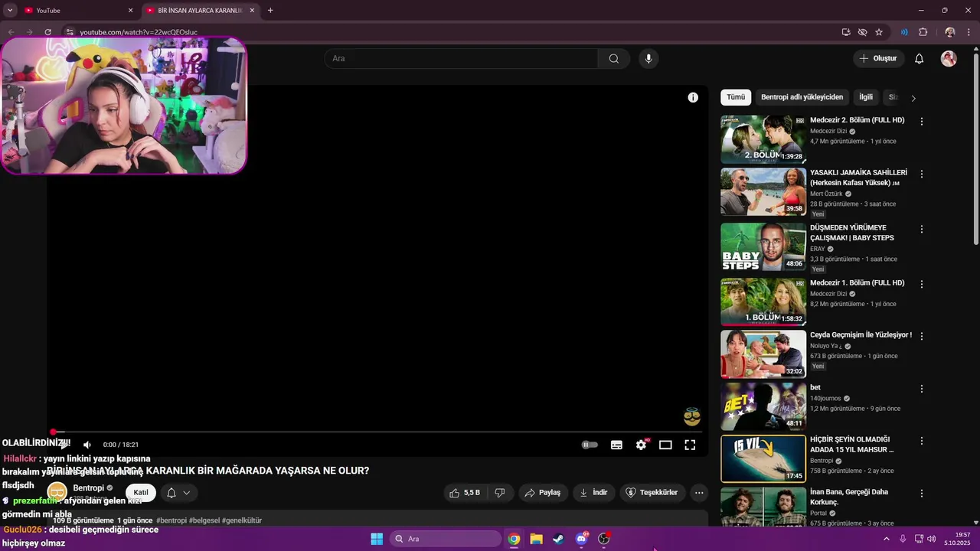Open options for Medcezir 2. Bölüm
980x551 pixels.
(x=922, y=122)
